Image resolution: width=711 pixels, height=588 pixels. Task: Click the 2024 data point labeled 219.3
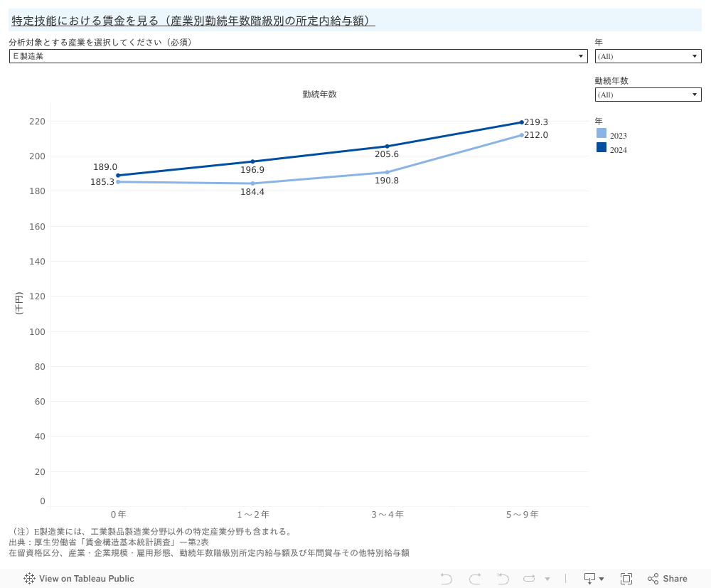pos(521,122)
